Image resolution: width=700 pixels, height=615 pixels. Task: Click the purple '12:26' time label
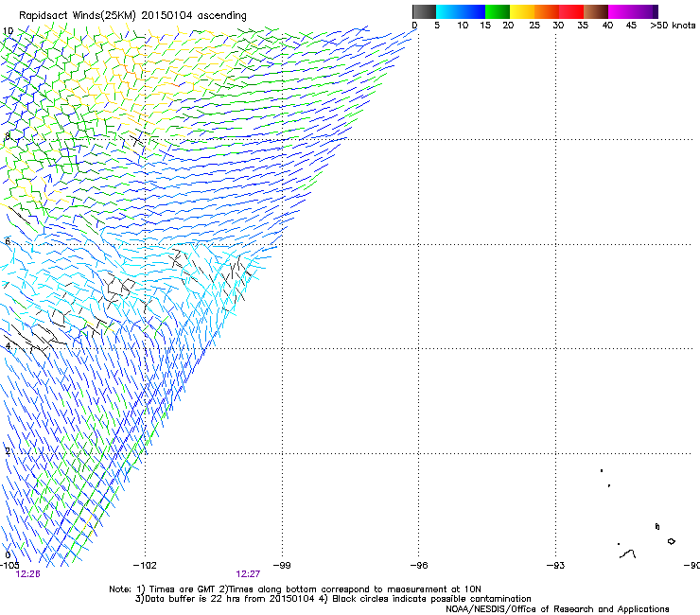coord(27,574)
